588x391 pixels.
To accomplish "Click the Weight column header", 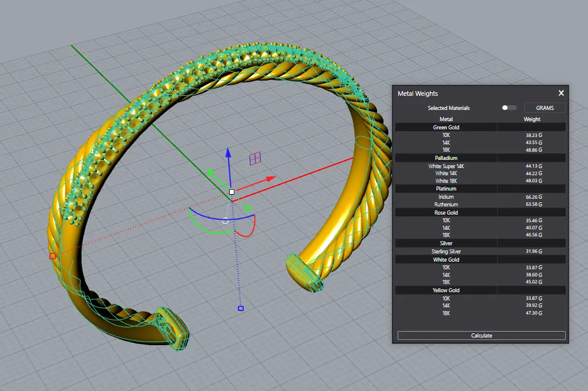I will pyautogui.click(x=532, y=119).
